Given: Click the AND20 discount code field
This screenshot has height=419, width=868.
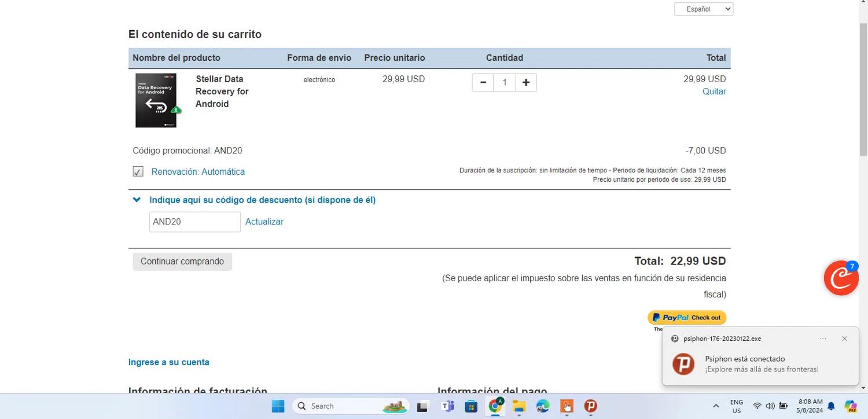Looking at the screenshot, I should point(194,222).
